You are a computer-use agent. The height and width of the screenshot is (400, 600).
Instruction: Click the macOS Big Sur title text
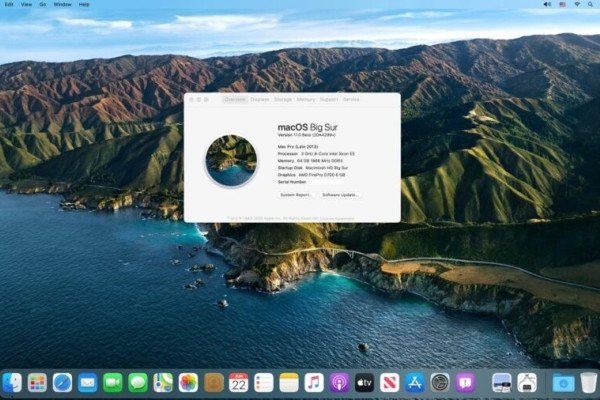(308, 127)
